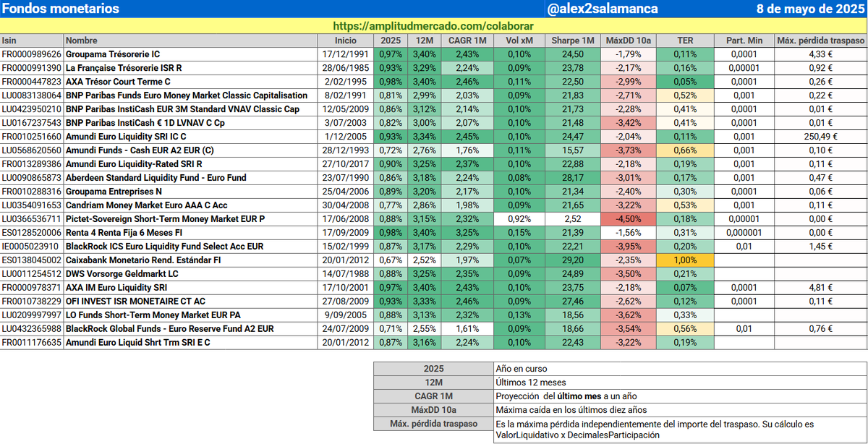
Task: Select the 'TER' column header
Action: 685,40
